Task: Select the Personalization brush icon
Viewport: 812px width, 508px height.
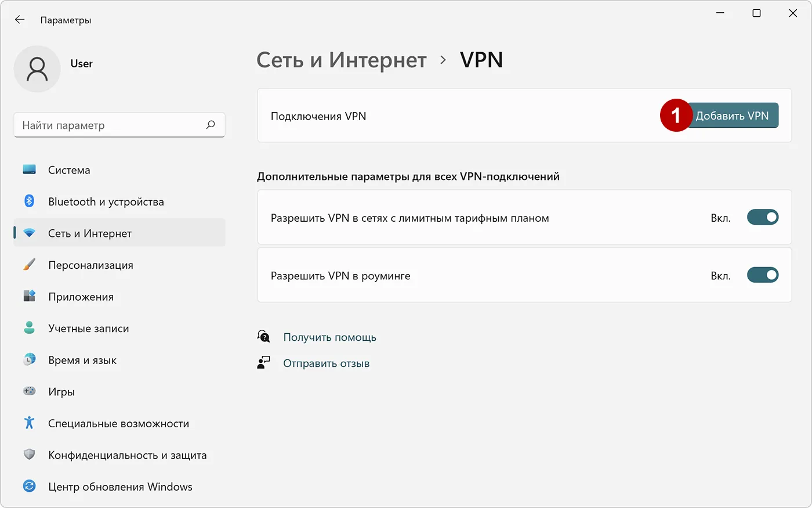Action: tap(29, 265)
